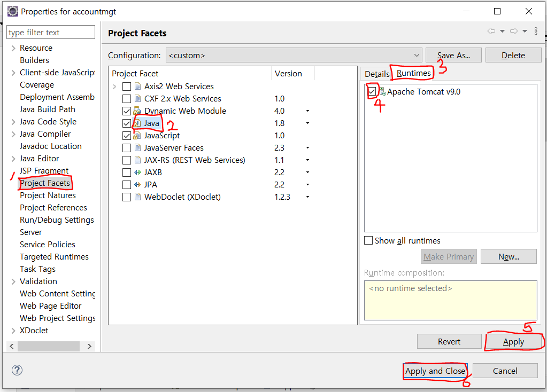Click the Apache Tomcat server icon
Viewport: 547px width, 392px height.
click(382, 92)
